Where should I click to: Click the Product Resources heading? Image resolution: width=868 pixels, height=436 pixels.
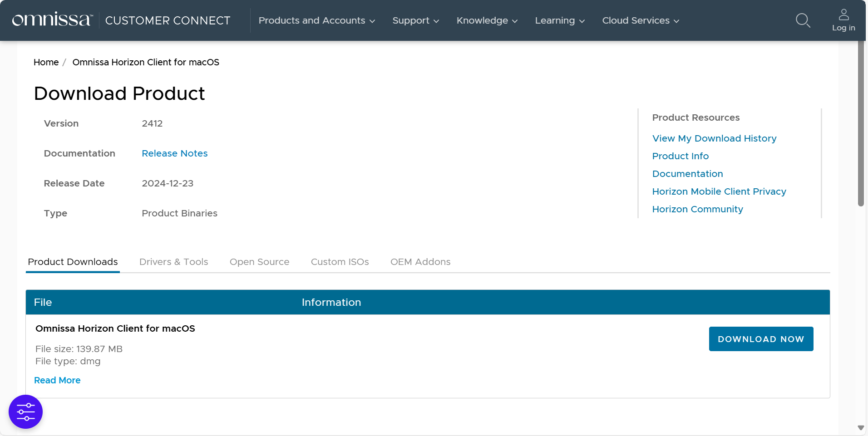tap(696, 118)
